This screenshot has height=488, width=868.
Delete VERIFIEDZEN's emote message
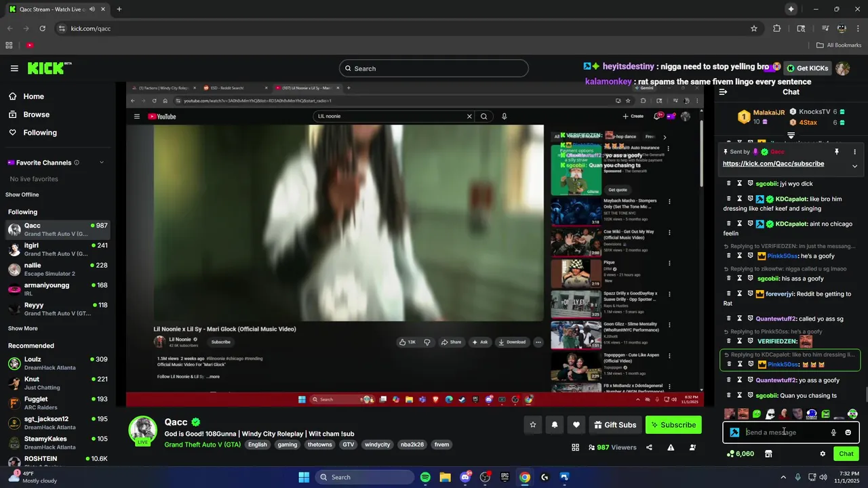(729, 342)
